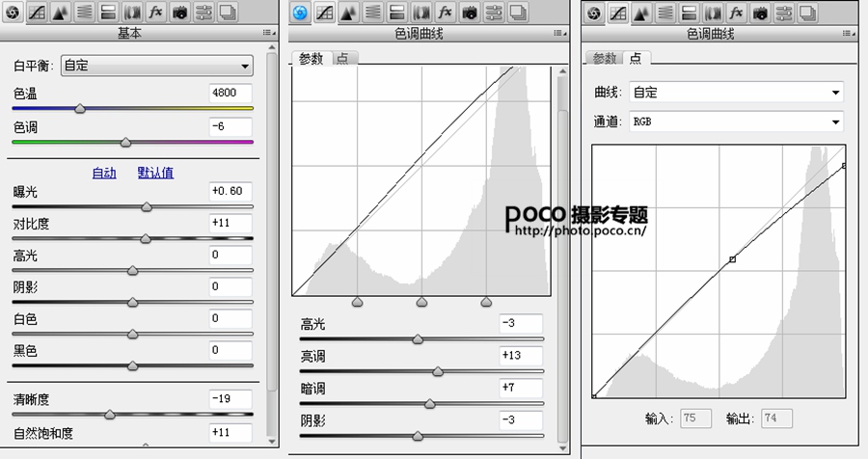868x459 pixels.
Task: Open Tone Curve icon in left panel
Action: pyautogui.click(x=37, y=12)
